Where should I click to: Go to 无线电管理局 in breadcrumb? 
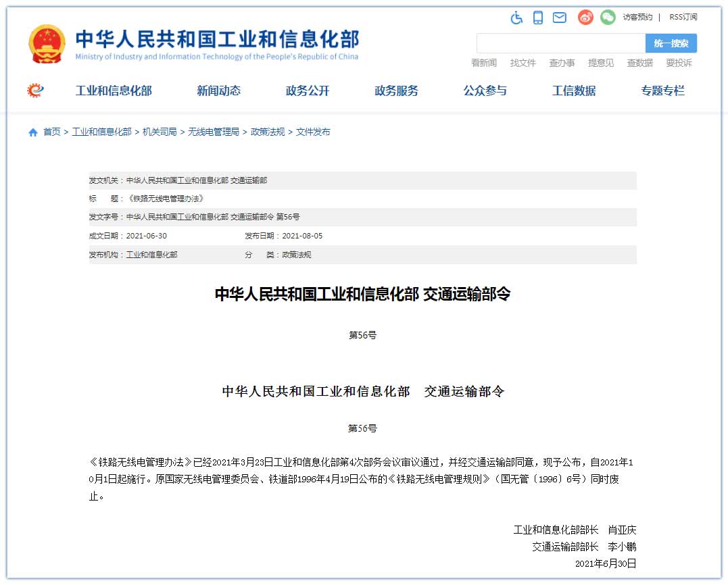pos(214,132)
